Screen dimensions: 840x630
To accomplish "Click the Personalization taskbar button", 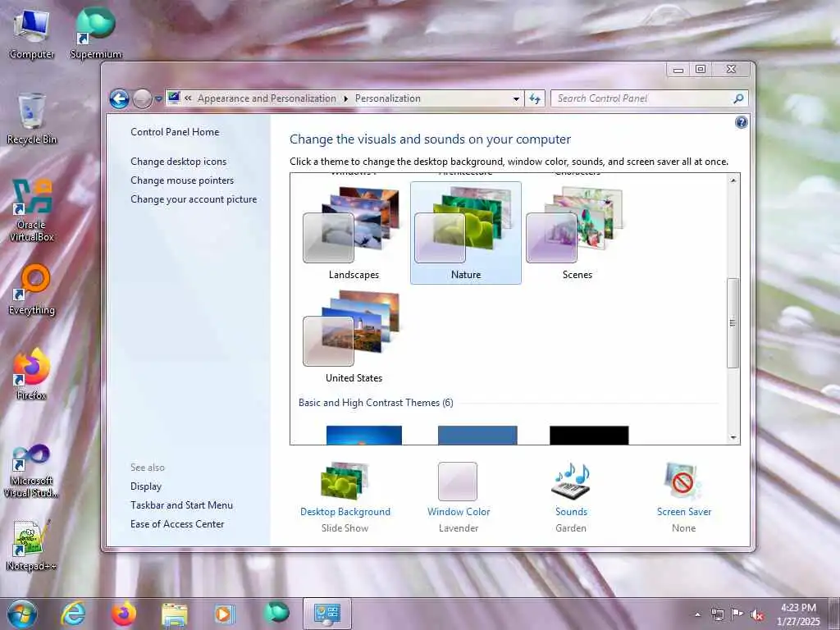I will coord(327,614).
